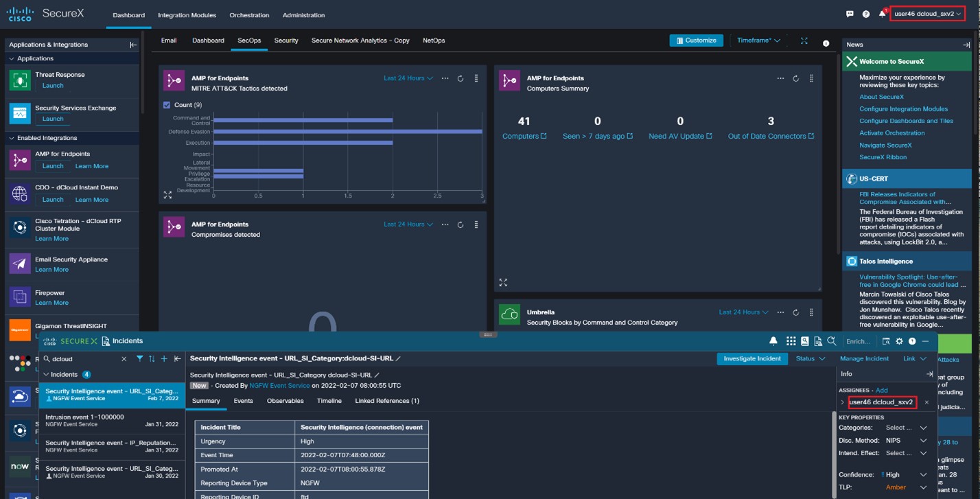
Task: Open the incident Observables tab
Action: click(x=285, y=401)
